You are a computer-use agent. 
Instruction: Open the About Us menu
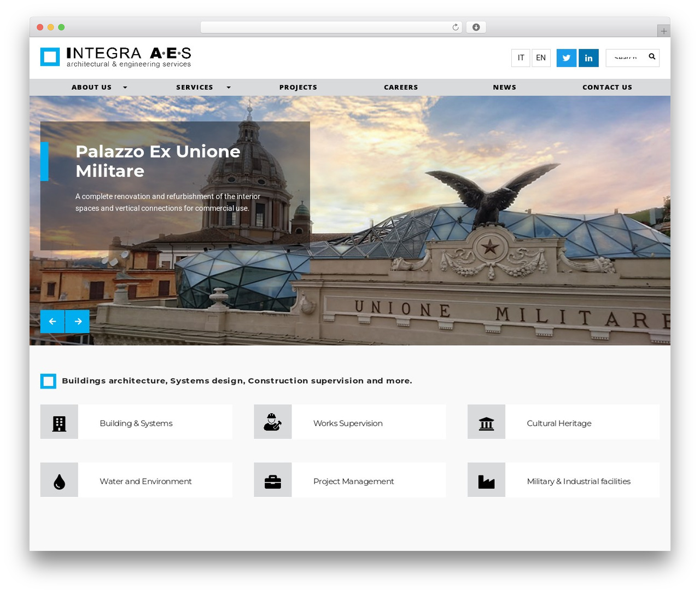click(91, 87)
